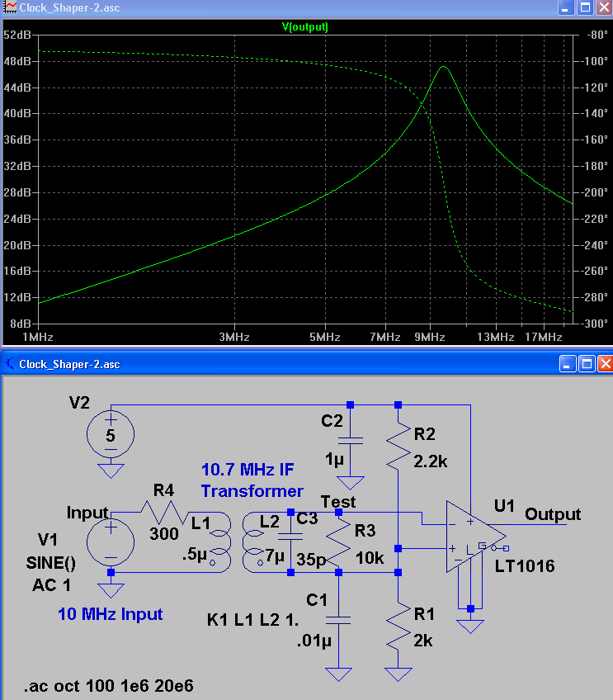Select the 2.2k resistor R2

tap(398, 446)
